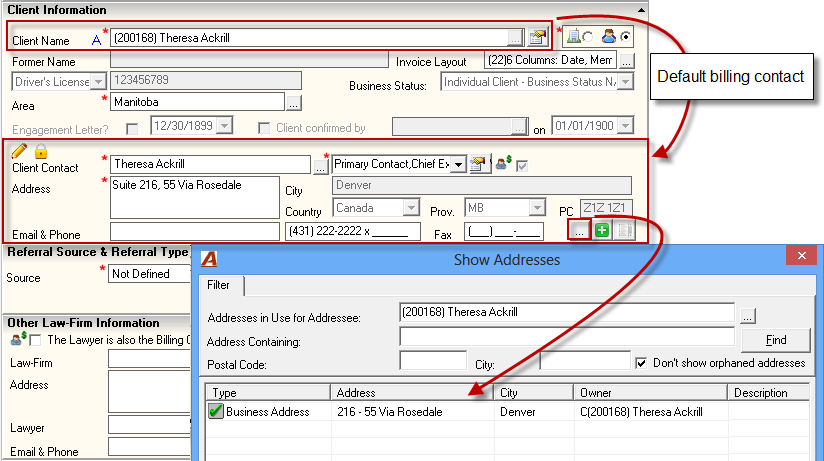This screenshot has width=824, height=461.
Task: Click the edit pencil icon above Client Contact
Action: pos(19,151)
